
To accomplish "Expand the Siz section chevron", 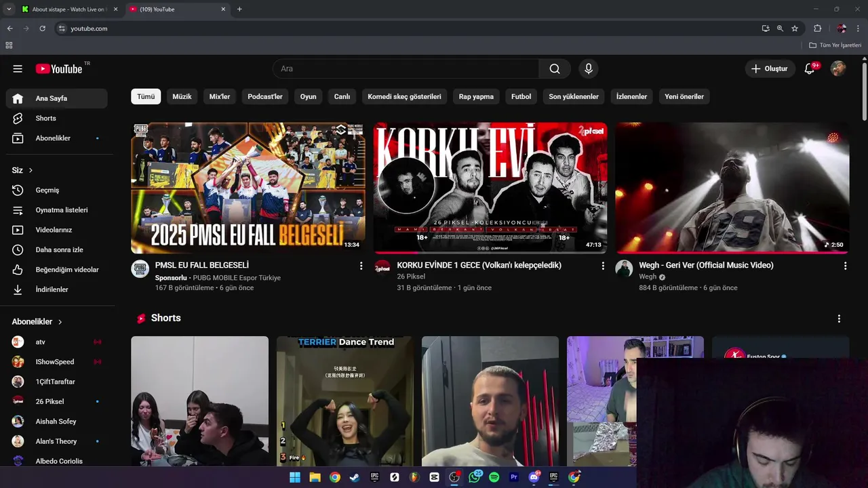I will pos(31,170).
